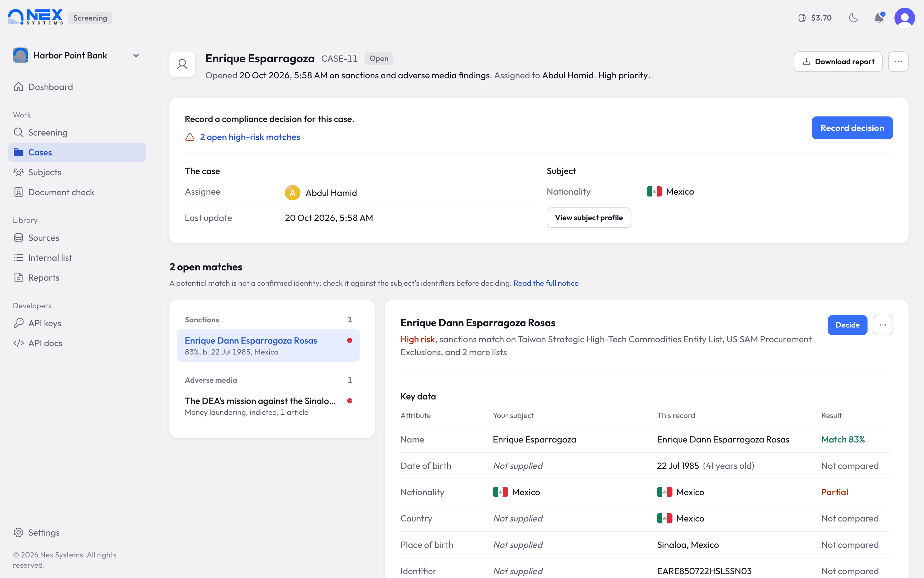The image size is (924, 578).
Task: Click the Screening product badge in header
Action: [90, 18]
